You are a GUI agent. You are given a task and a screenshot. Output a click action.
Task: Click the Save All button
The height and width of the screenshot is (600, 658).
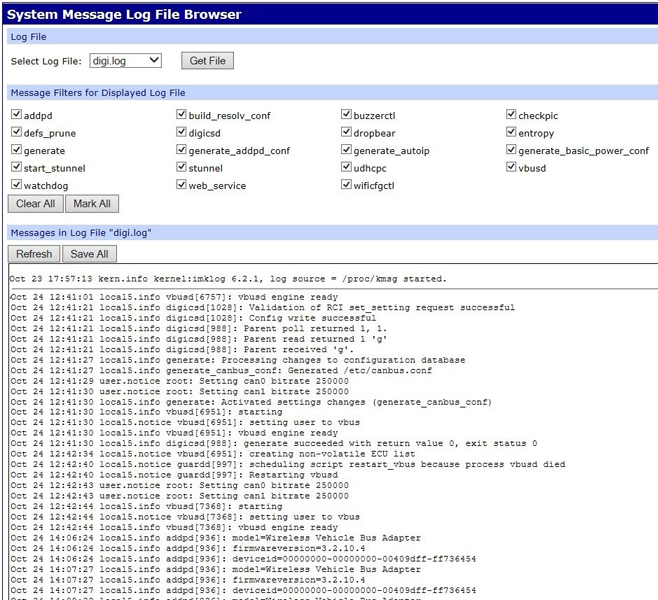[x=89, y=254]
